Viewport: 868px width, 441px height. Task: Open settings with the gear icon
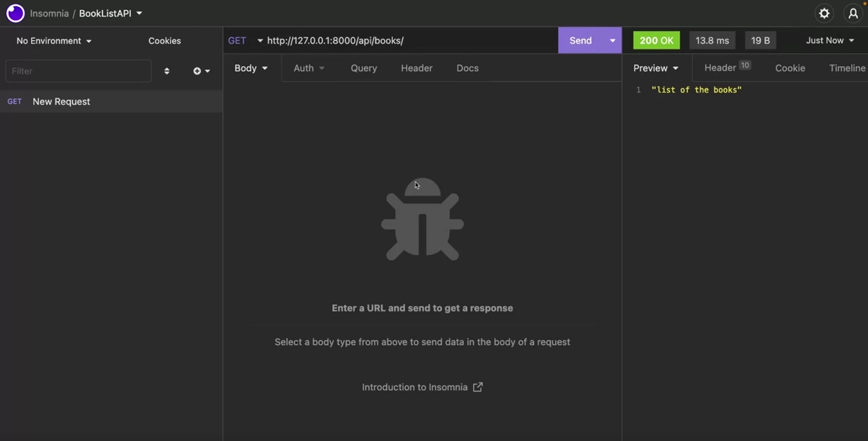824,13
